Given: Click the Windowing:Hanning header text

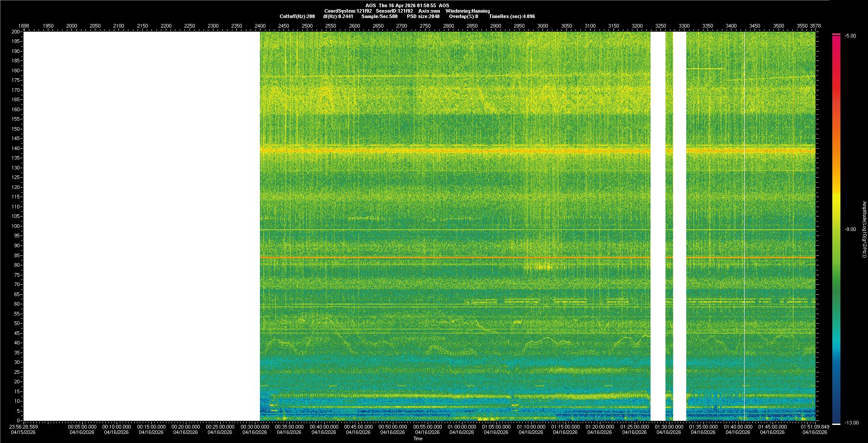Looking at the screenshot, I should (467, 11).
